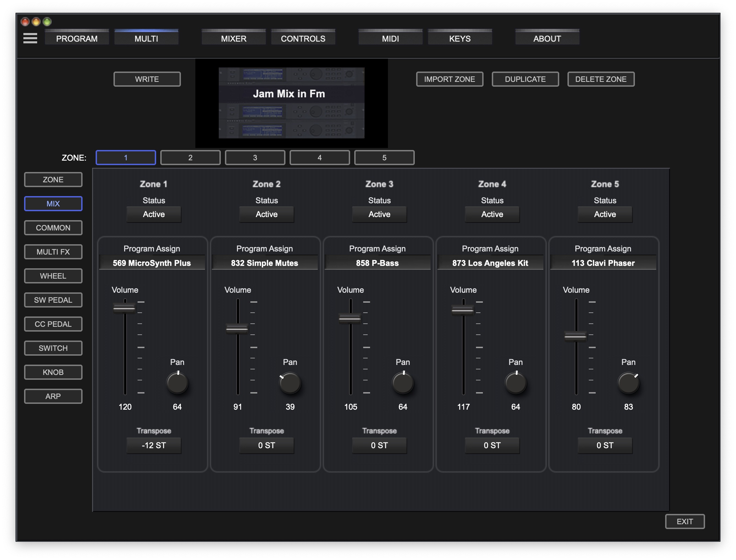Open 569 MicroSynth Plus program selector
This screenshot has height=560, width=736.
[x=152, y=263]
